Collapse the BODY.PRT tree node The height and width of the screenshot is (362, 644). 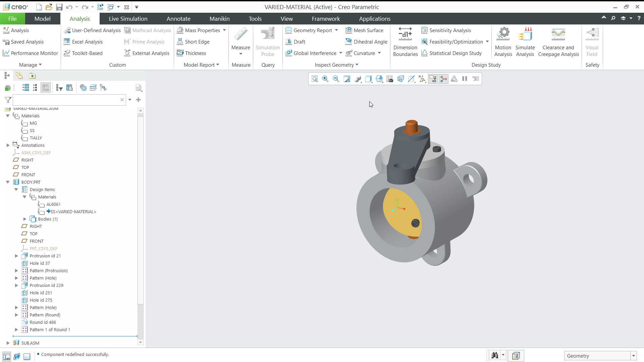pos(8,182)
